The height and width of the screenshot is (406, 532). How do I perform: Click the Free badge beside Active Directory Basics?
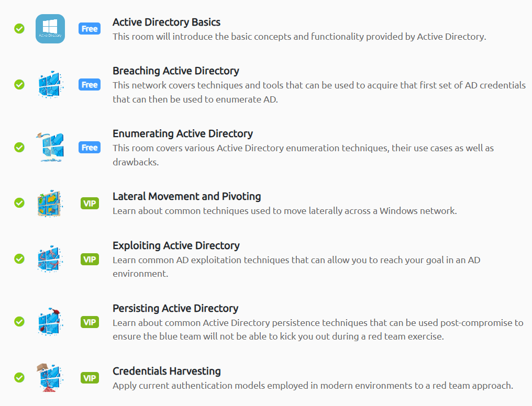pyautogui.click(x=90, y=29)
